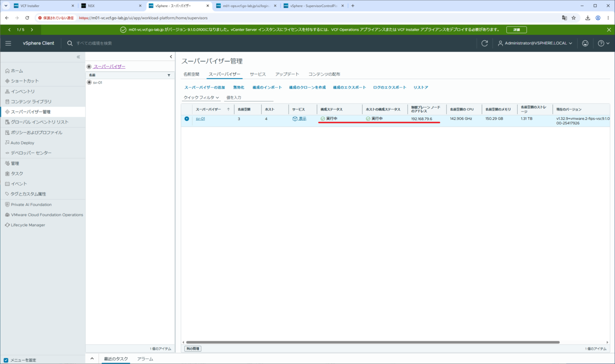The width and height of the screenshot is (615, 364).
Task: Open the vSphere Client hamburger menu
Action: tap(8, 44)
